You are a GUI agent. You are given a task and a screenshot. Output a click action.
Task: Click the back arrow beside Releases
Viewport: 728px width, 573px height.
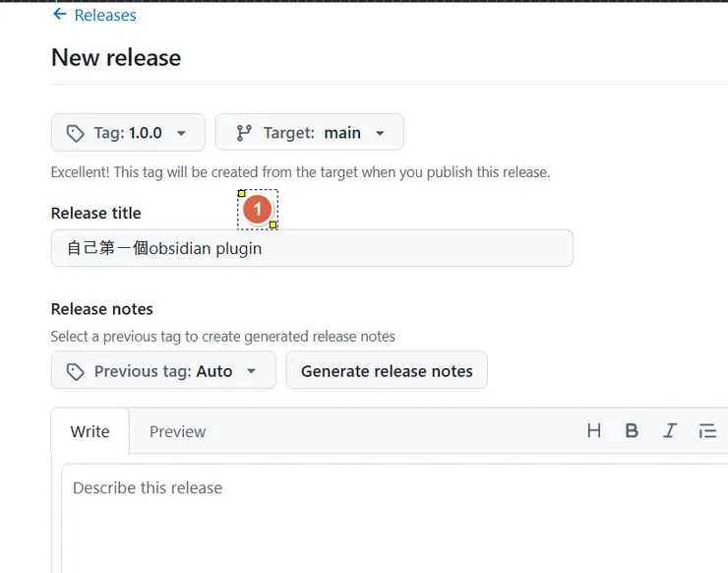pos(60,15)
